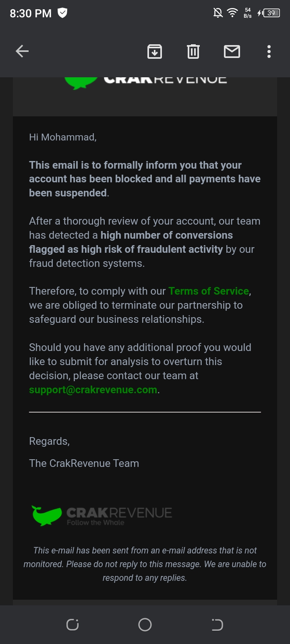The height and width of the screenshot is (644, 290).
Task: Delete the email with the trash icon
Action: [x=193, y=52]
